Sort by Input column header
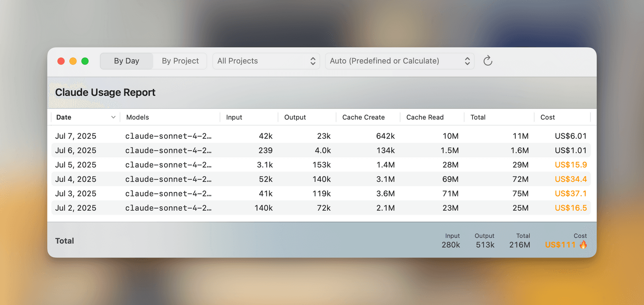Image resolution: width=644 pixels, height=305 pixels. (234, 117)
